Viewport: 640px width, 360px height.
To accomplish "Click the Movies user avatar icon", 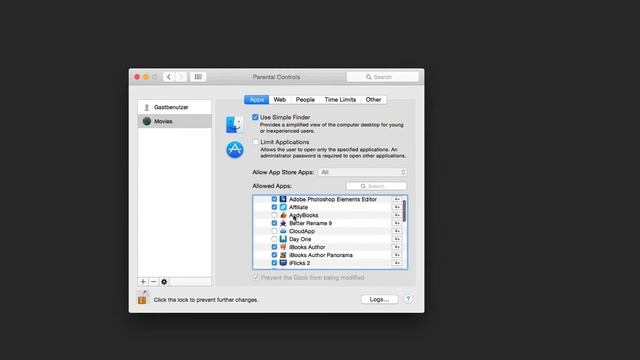I will tap(147, 121).
